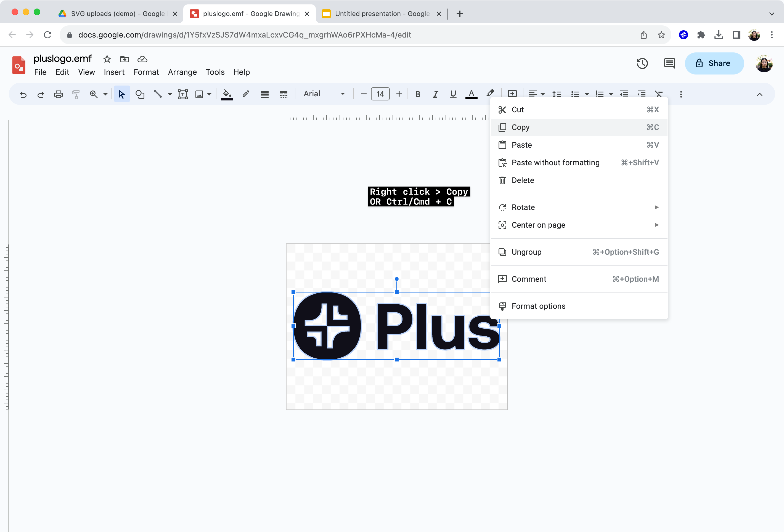Viewport: 784px width, 532px height.
Task: Decrease font size with minus button
Action: click(363, 94)
